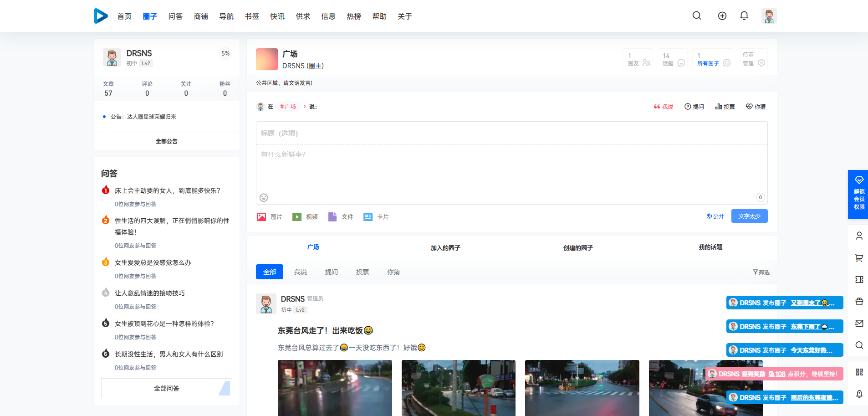The height and width of the screenshot is (416, 868).
Task: Switch to the 加入的圈子 tab
Action: pyautogui.click(x=445, y=248)
